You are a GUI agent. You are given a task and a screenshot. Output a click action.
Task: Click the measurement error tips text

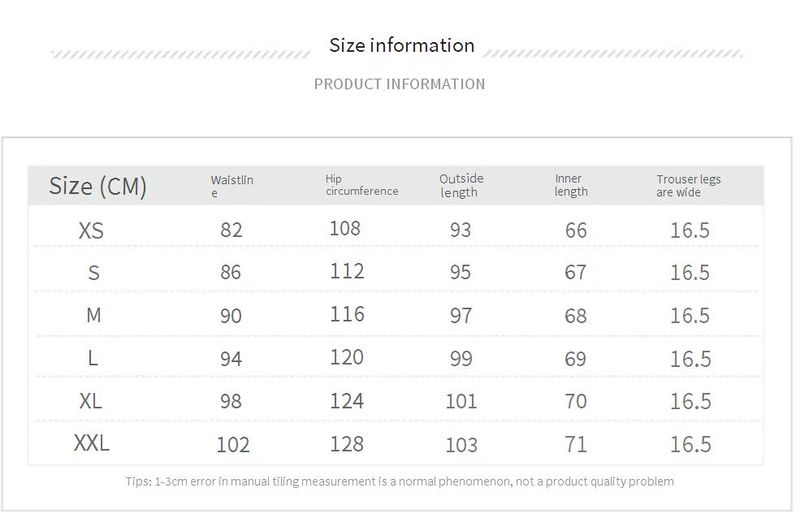400,481
